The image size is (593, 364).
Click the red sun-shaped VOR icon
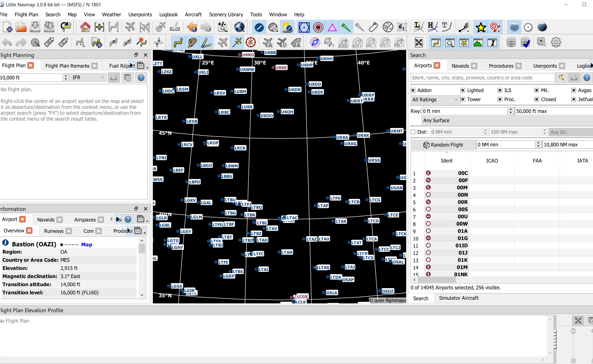[318, 27]
